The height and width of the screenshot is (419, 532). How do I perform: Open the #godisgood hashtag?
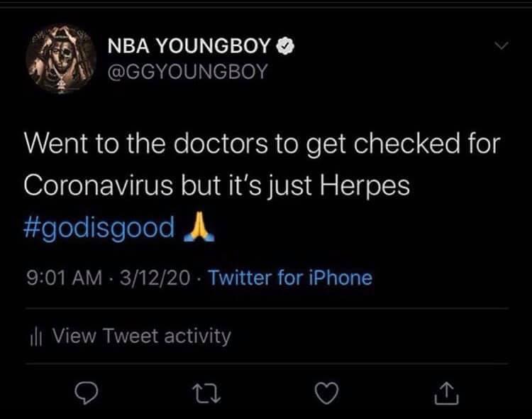[x=99, y=227]
